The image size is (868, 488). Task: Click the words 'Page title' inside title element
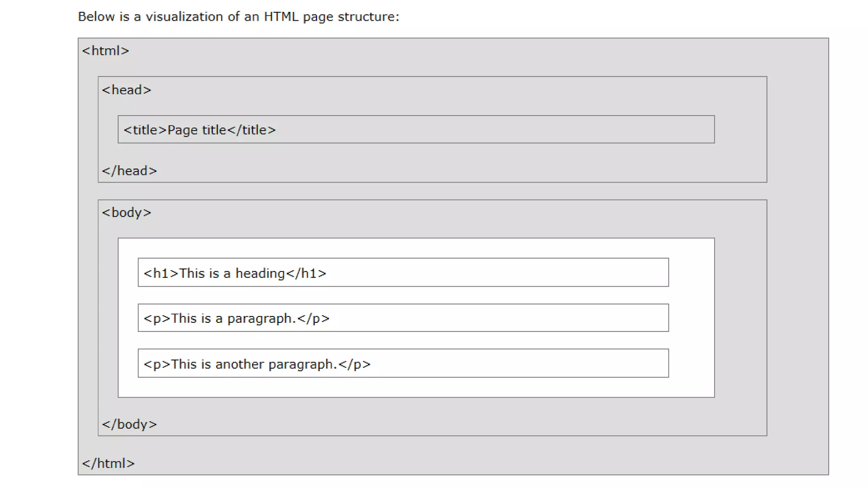click(x=197, y=130)
